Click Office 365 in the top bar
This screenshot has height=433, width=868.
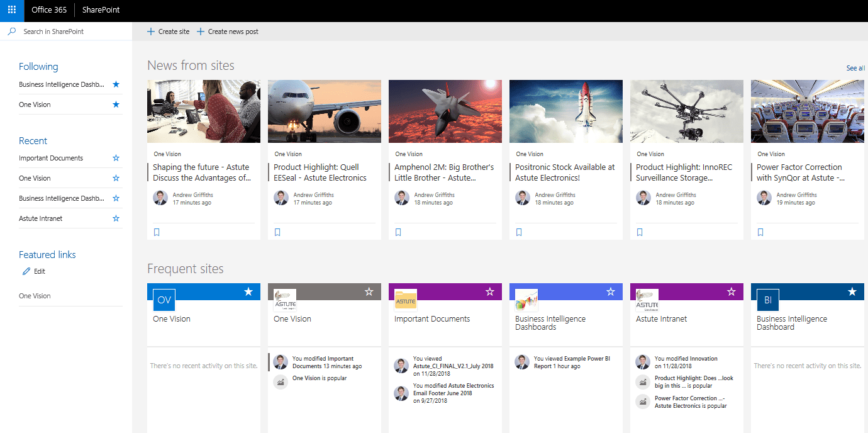49,10
